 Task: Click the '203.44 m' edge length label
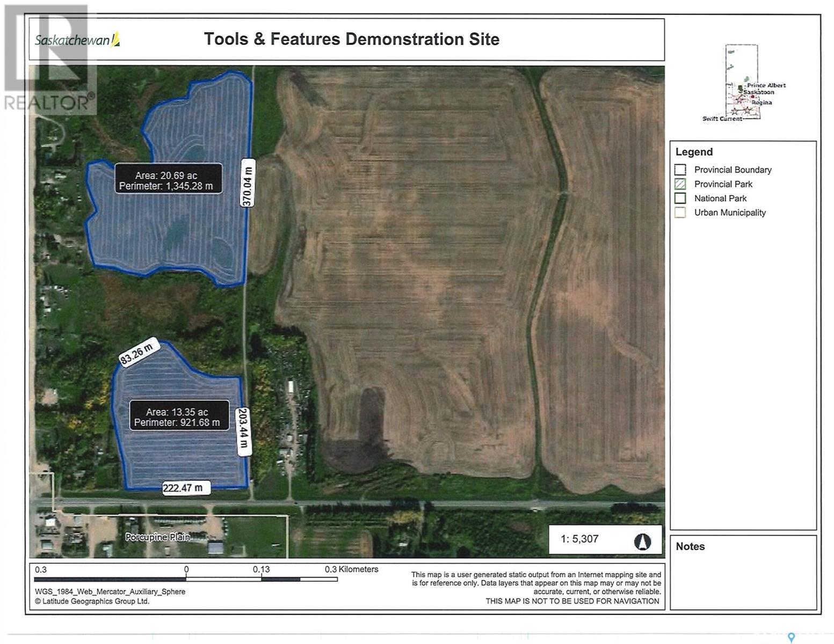(243, 432)
